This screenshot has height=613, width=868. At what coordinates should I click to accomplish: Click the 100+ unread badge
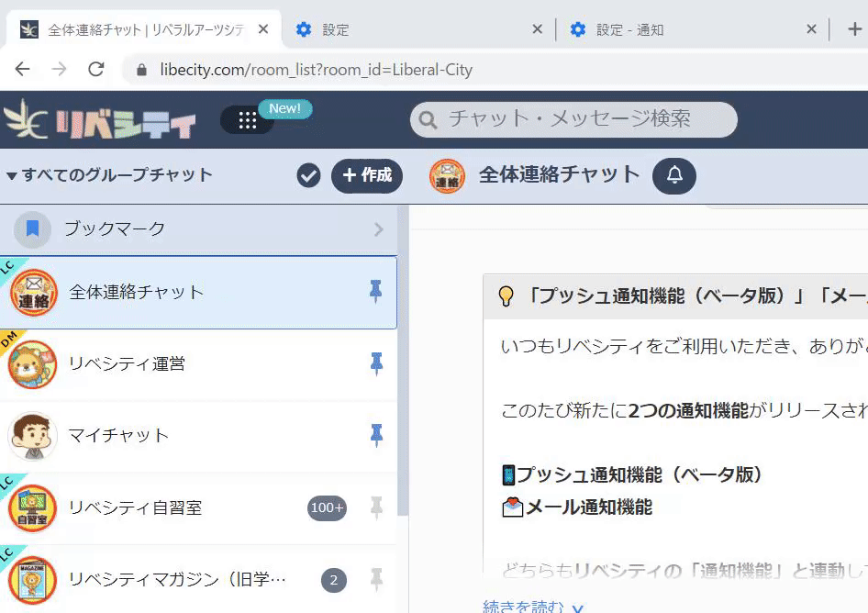tap(328, 507)
